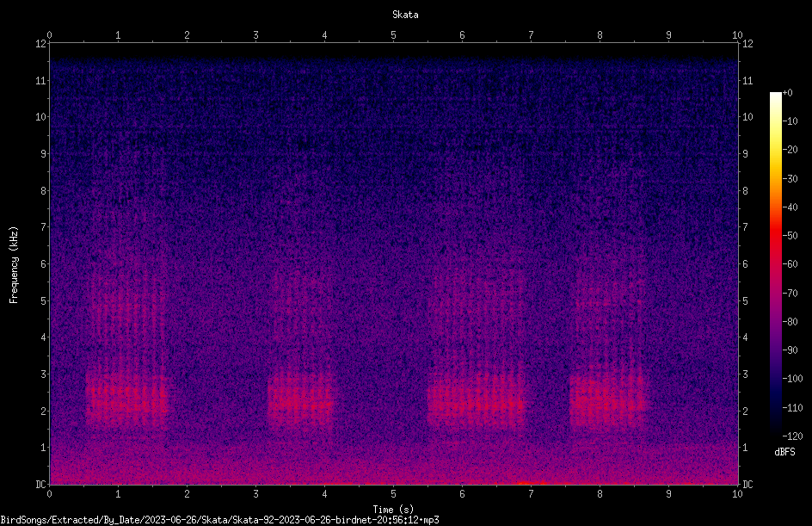The width and height of the screenshot is (812, 526).
Task: Click the '-100' color scale value
Action: pos(792,379)
